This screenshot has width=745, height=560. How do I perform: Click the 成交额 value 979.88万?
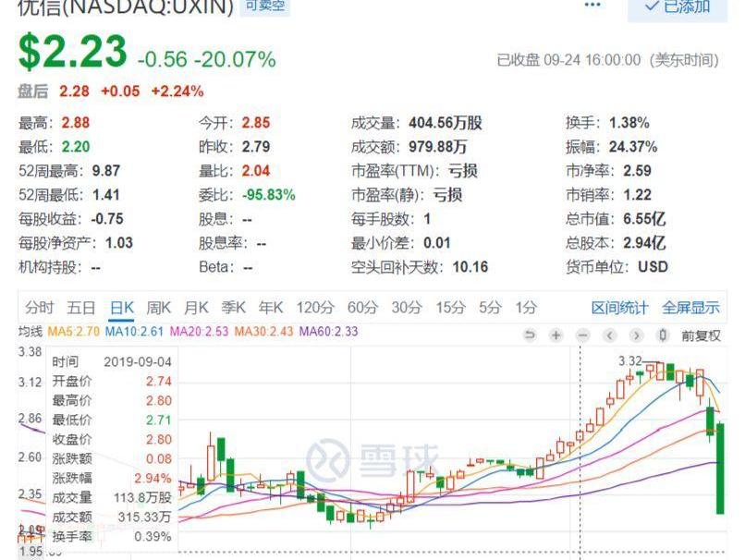437,147
